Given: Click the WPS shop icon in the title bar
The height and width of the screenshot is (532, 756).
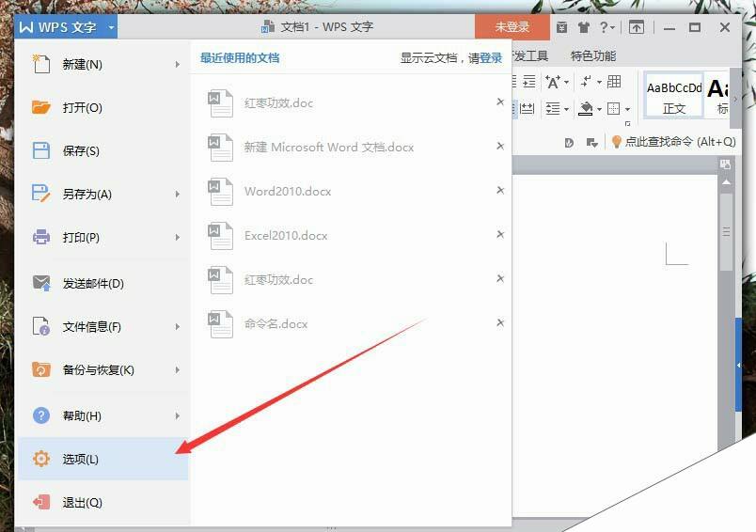Looking at the screenshot, I should (561, 27).
